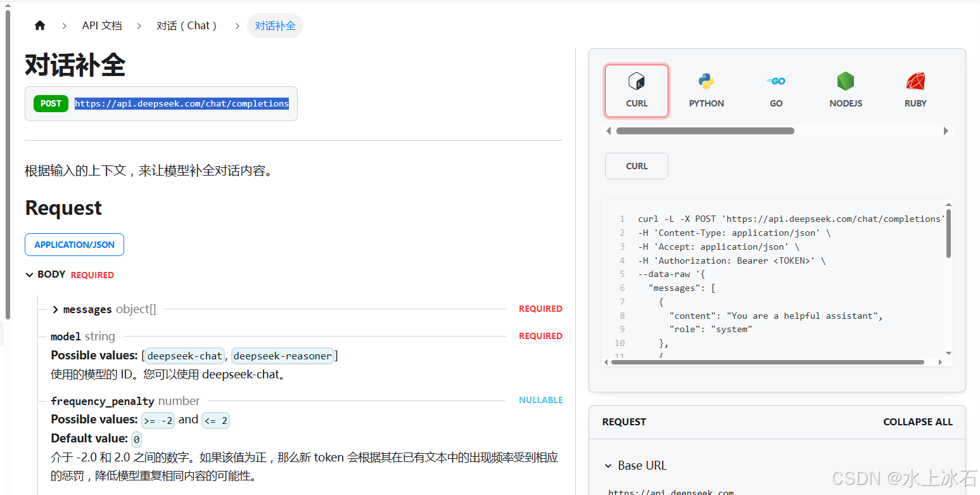Click right arrow of language tabs scrollbar
Screen dimensions: 980x495
(x=946, y=131)
